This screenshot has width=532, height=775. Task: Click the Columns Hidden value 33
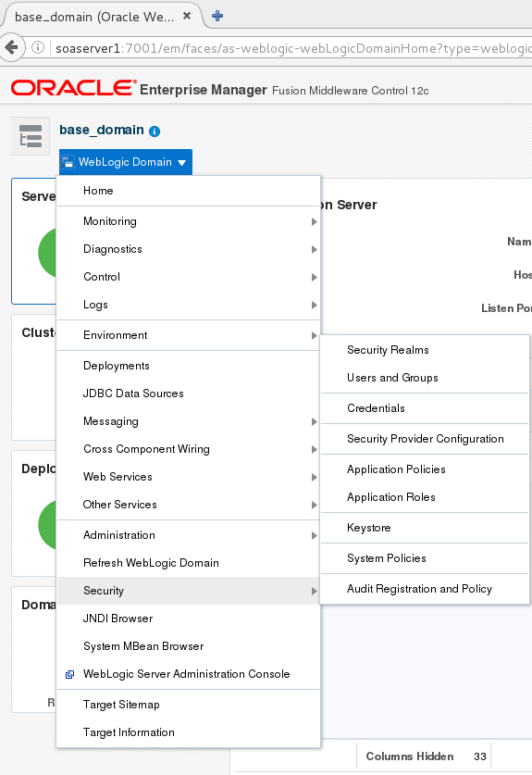point(479,756)
